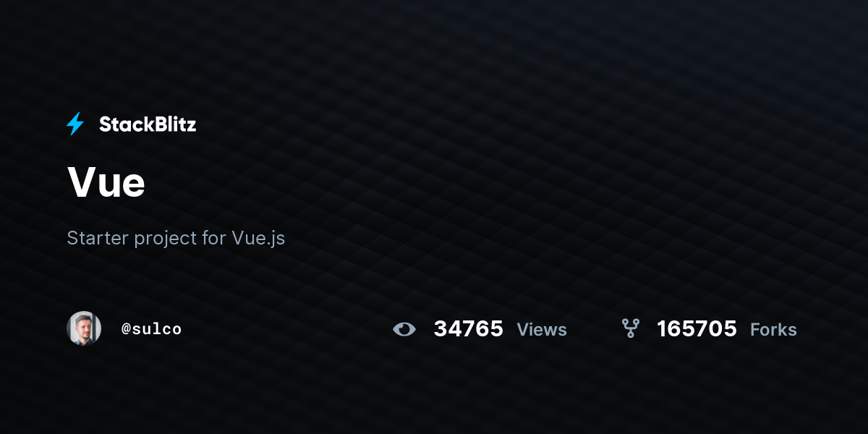Viewport: 868px width, 434px height.
Task: Select the large Vue project title
Action: [x=106, y=182]
